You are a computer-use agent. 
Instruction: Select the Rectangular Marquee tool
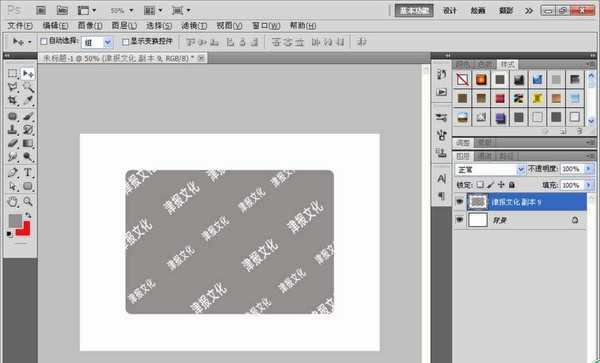click(x=13, y=73)
